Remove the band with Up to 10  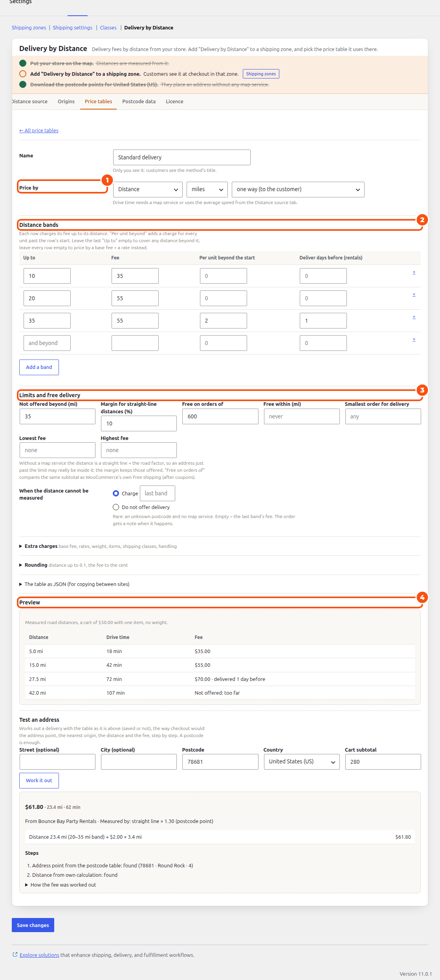coord(414,272)
